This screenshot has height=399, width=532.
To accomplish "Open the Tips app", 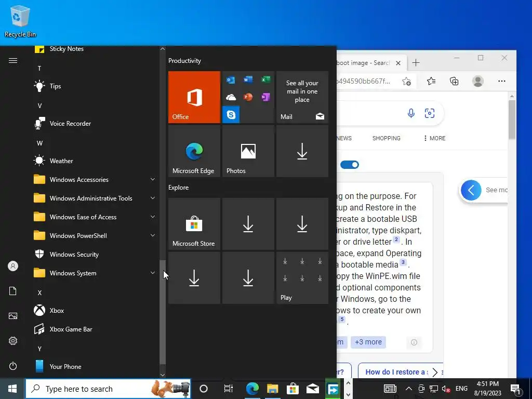I will click(x=55, y=86).
